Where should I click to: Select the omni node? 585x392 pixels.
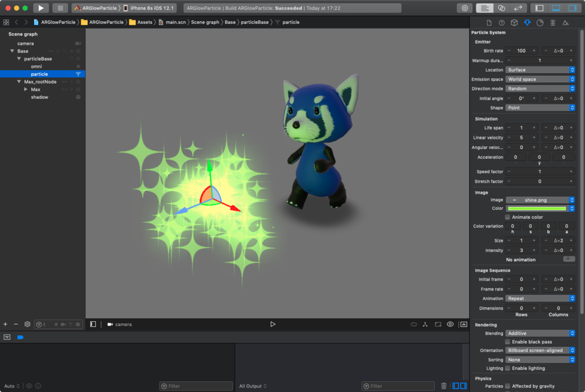[36, 66]
